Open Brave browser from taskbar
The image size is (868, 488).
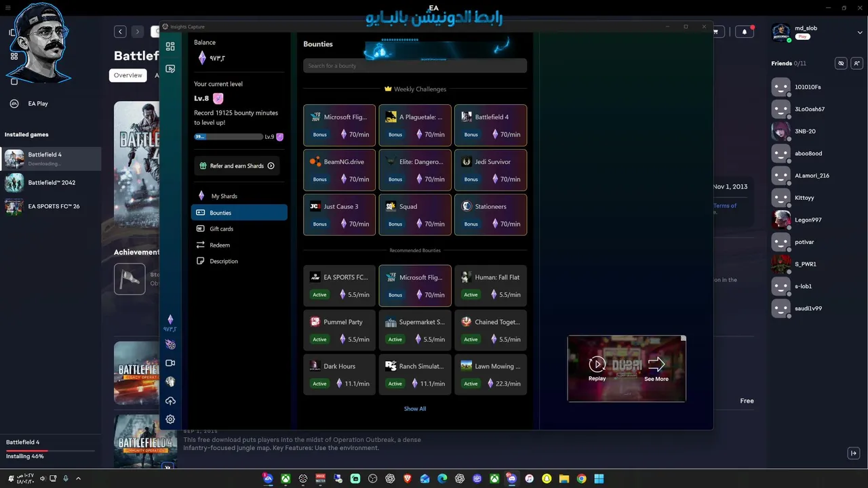click(x=408, y=479)
